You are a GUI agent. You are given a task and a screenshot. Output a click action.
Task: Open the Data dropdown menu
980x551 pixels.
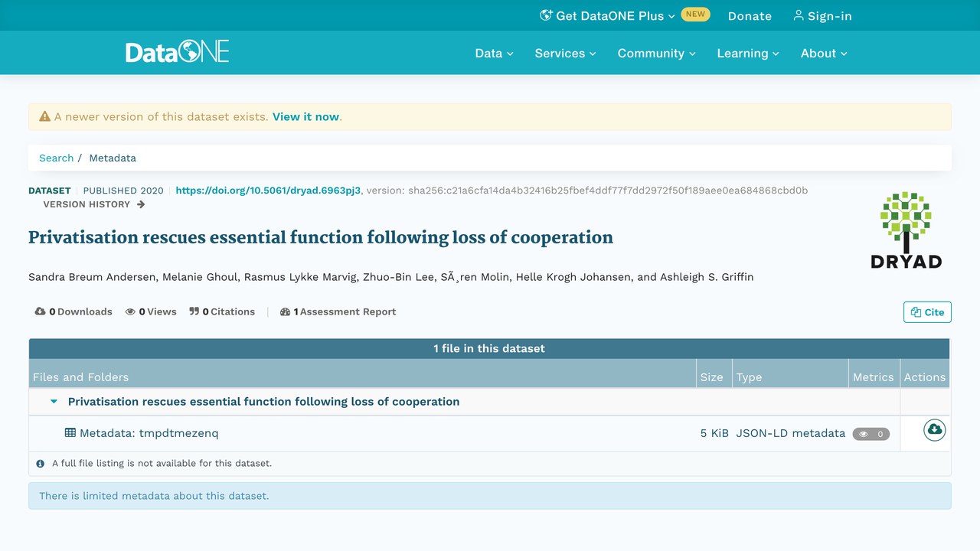point(494,54)
